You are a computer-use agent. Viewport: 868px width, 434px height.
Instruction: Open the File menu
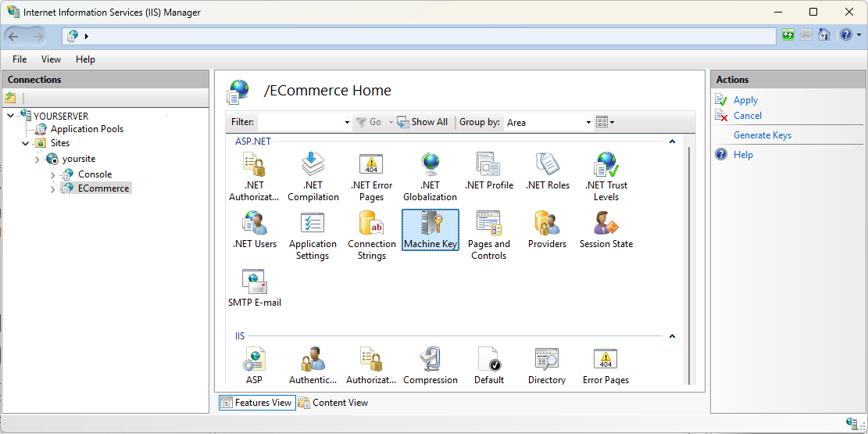[20, 59]
